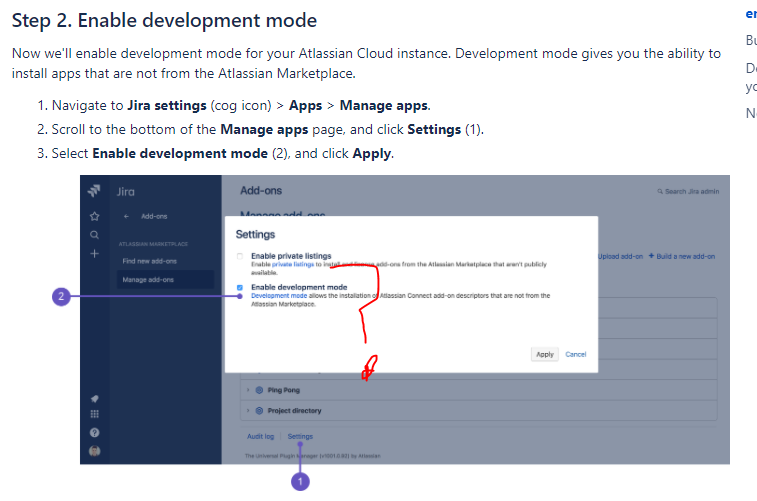Click Cancel in the Settings dialog

click(x=575, y=354)
